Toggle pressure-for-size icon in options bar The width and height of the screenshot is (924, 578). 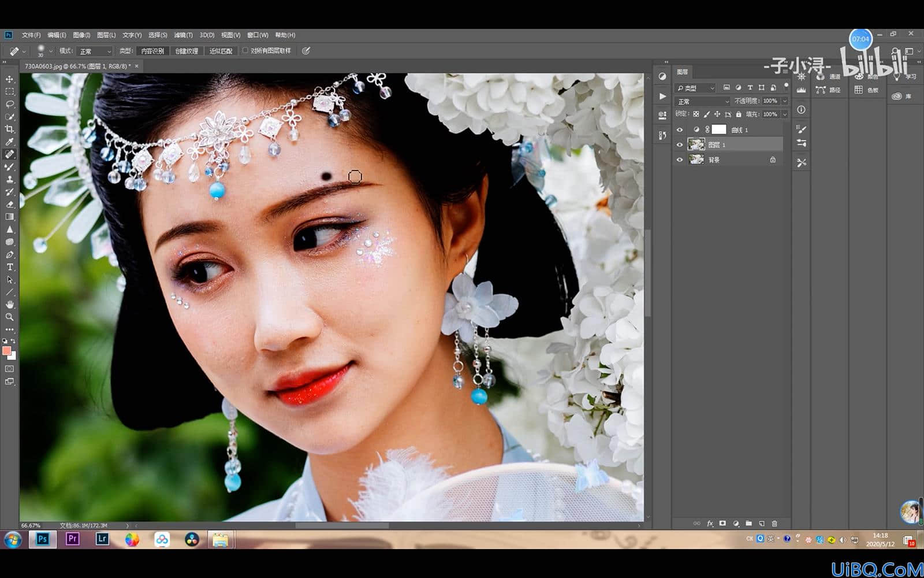pyautogui.click(x=306, y=51)
